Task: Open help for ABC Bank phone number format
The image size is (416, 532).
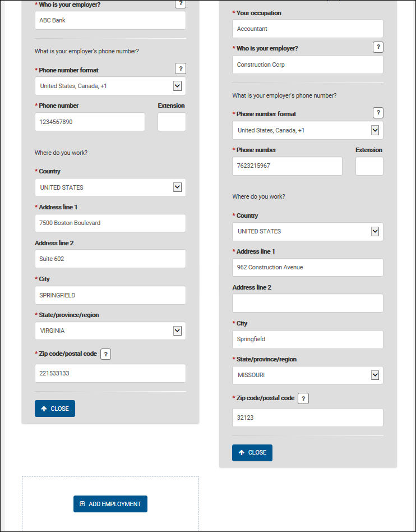Action: point(180,69)
